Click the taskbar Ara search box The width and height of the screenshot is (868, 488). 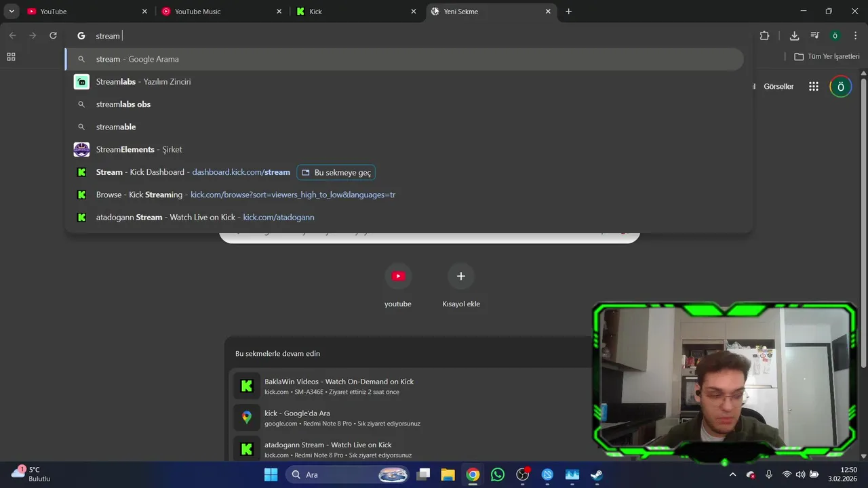coord(347,474)
